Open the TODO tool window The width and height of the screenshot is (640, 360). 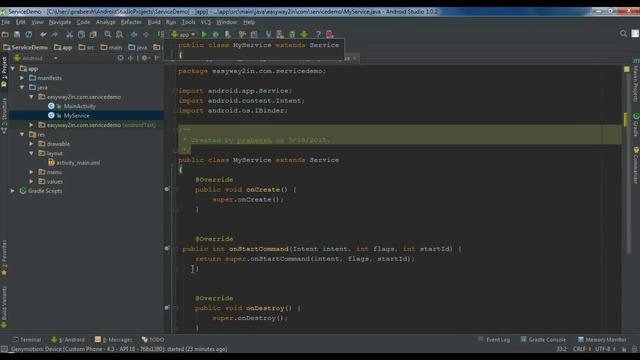point(153,340)
